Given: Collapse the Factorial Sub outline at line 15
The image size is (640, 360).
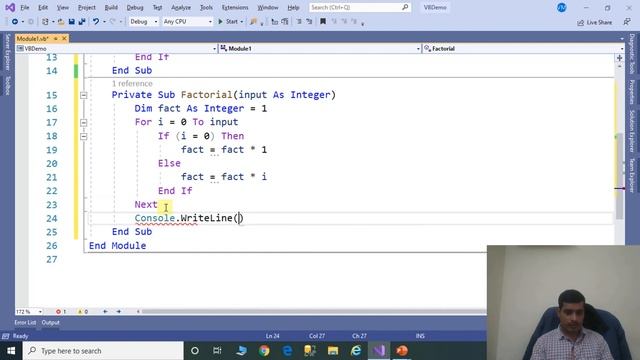Looking at the screenshot, I should pyautogui.click(x=84, y=95).
